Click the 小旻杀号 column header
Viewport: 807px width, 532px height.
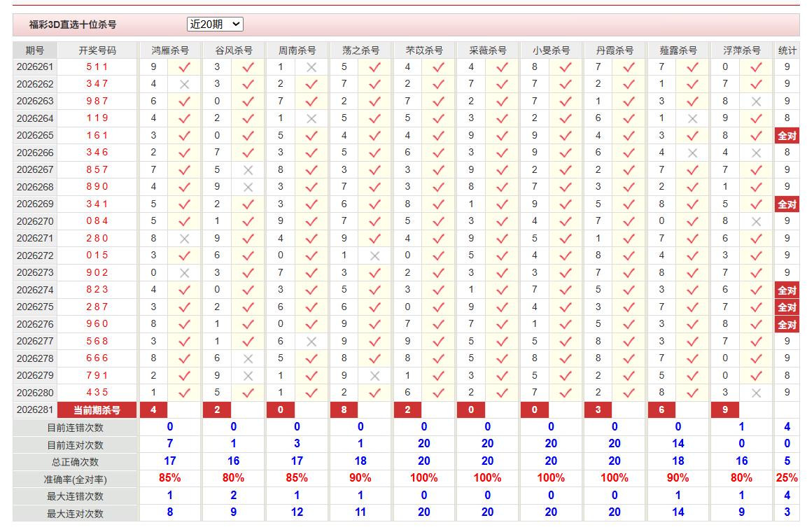click(552, 50)
